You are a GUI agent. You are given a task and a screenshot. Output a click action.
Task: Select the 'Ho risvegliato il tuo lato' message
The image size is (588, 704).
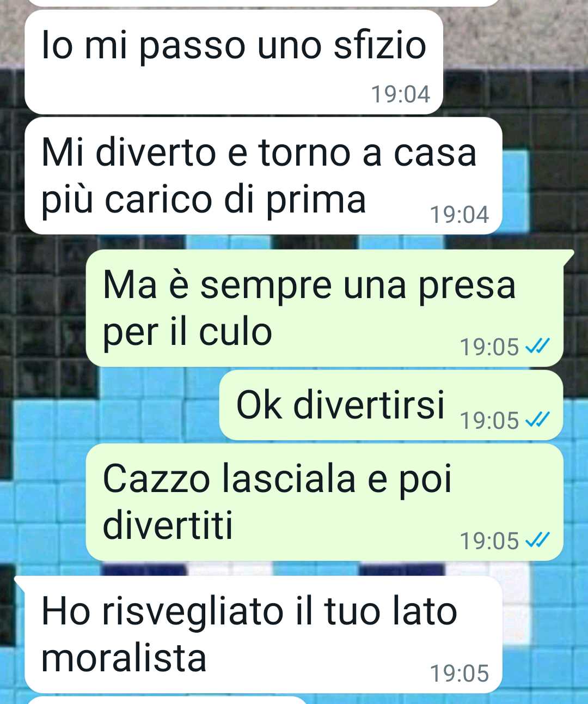pos(263,634)
